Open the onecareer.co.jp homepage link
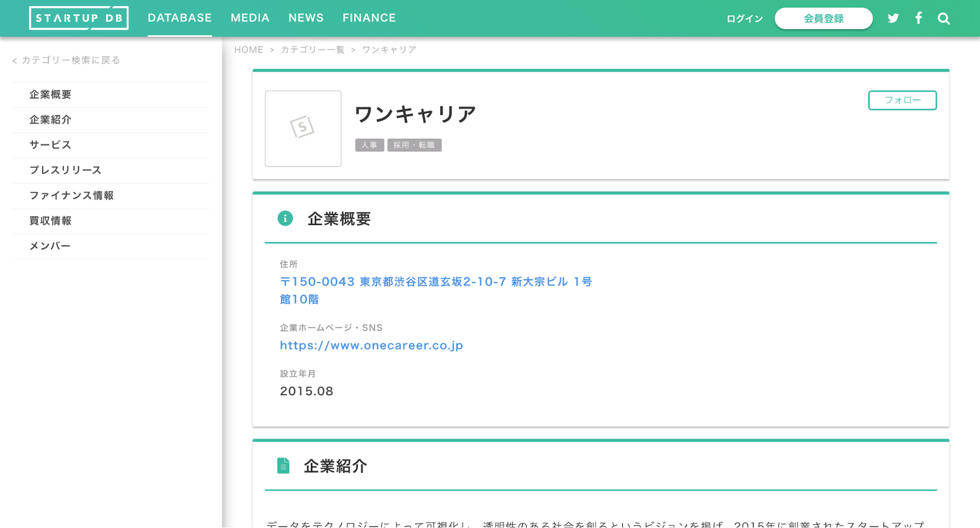980x528 pixels. coord(372,346)
